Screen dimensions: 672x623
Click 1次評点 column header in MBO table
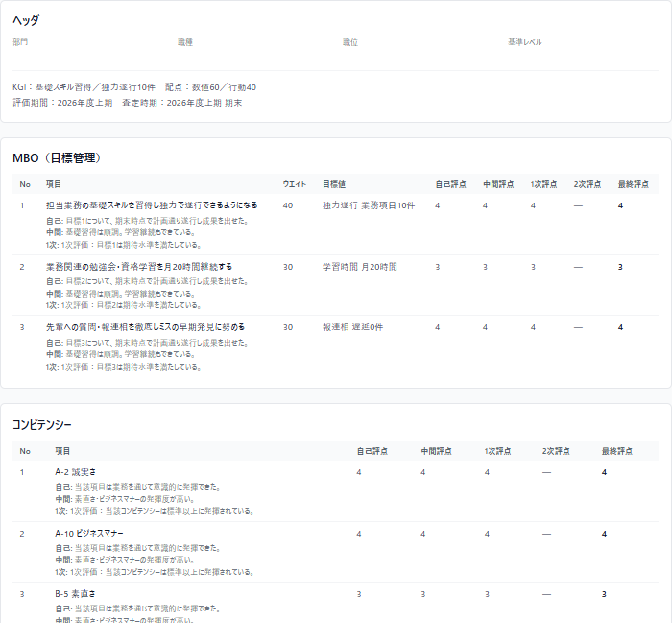pos(543,184)
